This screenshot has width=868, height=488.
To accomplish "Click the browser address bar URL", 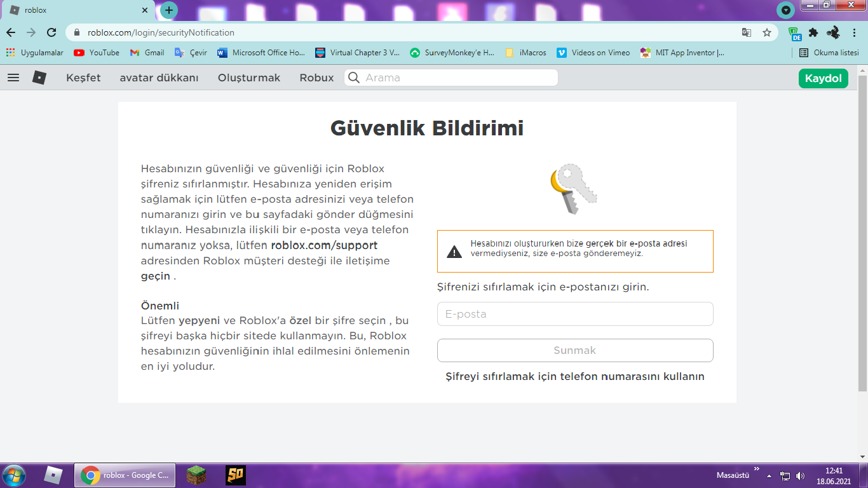I will point(161,32).
